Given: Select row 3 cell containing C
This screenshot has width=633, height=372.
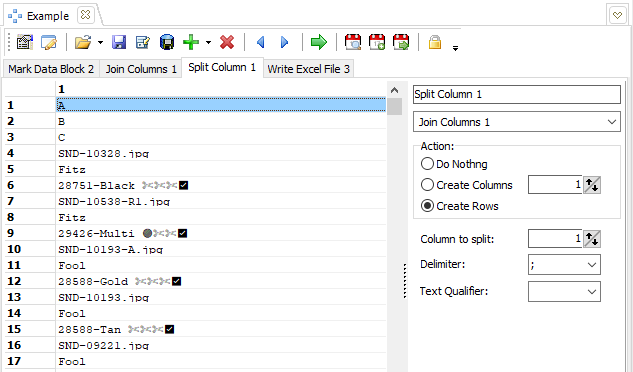Looking at the screenshot, I should tap(221, 137).
